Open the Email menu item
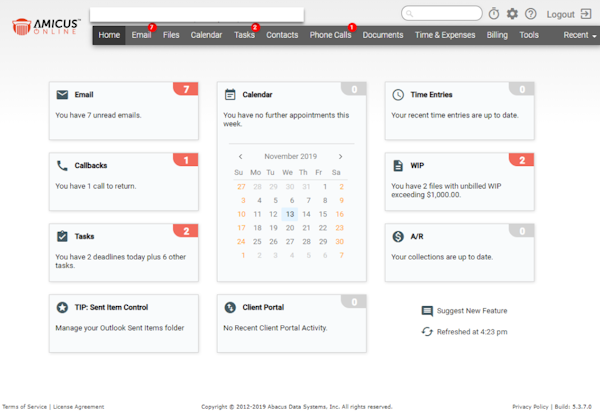 [x=141, y=35]
